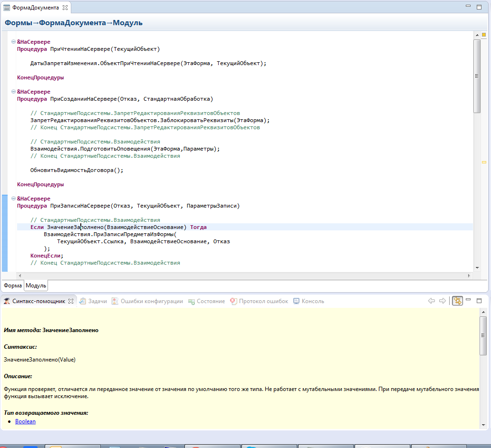491x448 pixels.
Task: Click the ПриЗаписиПредметаИзФормы( code line
Action: coord(110,234)
